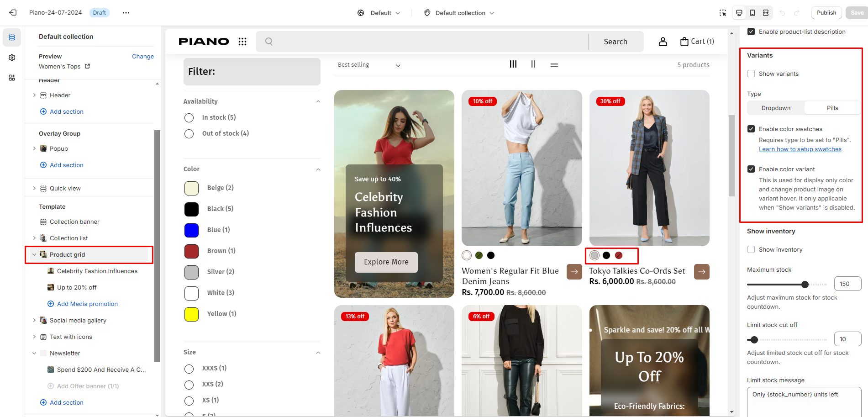
Task: Open the Default collection template dropdown
Action: 458,13
